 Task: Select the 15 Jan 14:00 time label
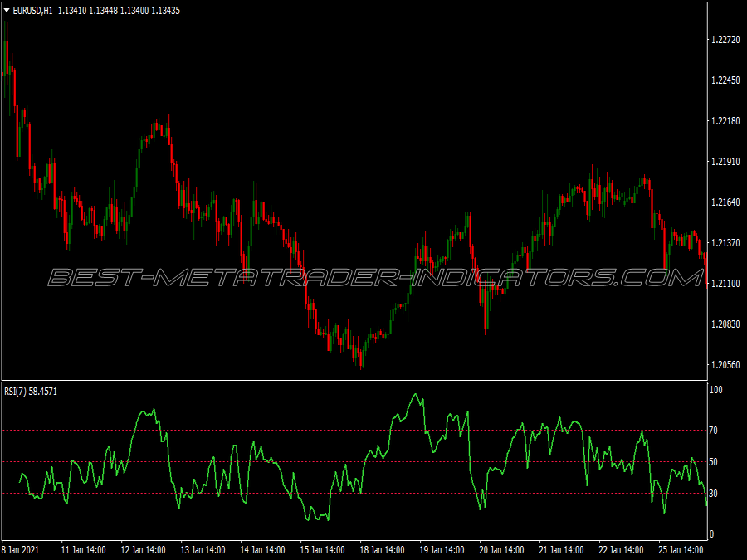click(x=323, y=550)
